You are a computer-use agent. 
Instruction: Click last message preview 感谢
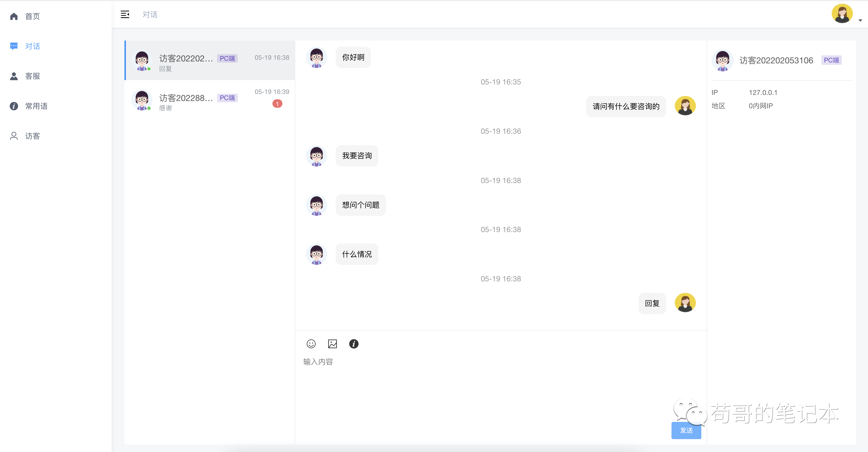click(x=165, y=108)
